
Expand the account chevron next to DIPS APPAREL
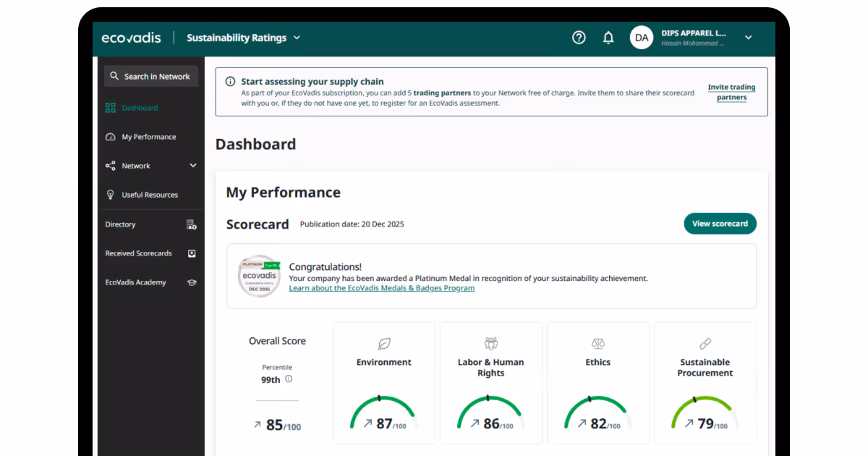coord(749,38)
